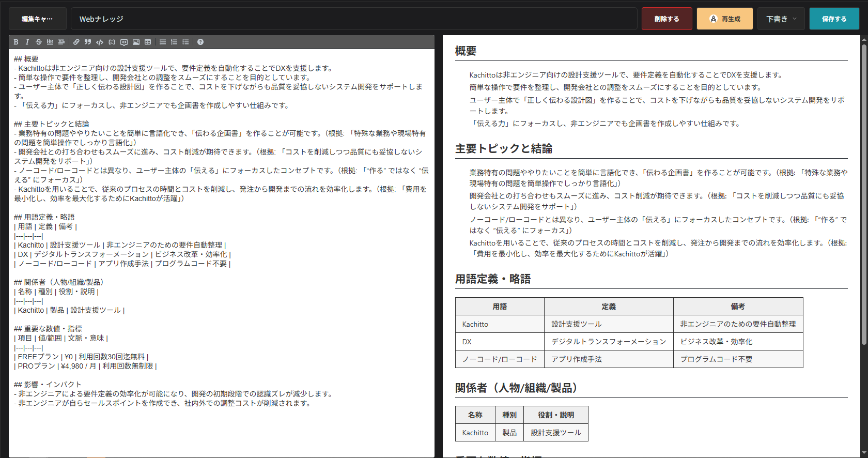This screenshot has width=868, height=458.
Task: Insert a table via toolbar
Action: tap(148, 42)
